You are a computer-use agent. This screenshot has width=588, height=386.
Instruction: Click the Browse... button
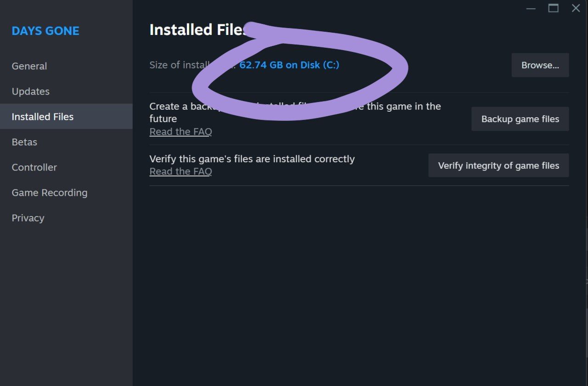click(540, 65)
